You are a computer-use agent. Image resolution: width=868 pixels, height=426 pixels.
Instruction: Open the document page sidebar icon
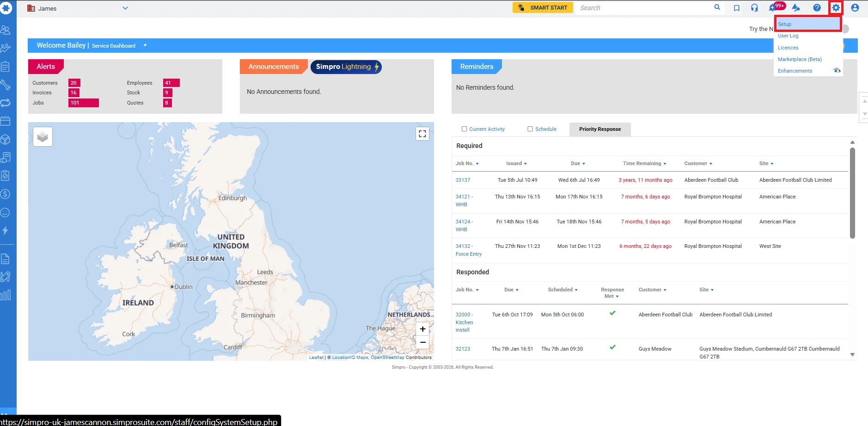[6, 259]
